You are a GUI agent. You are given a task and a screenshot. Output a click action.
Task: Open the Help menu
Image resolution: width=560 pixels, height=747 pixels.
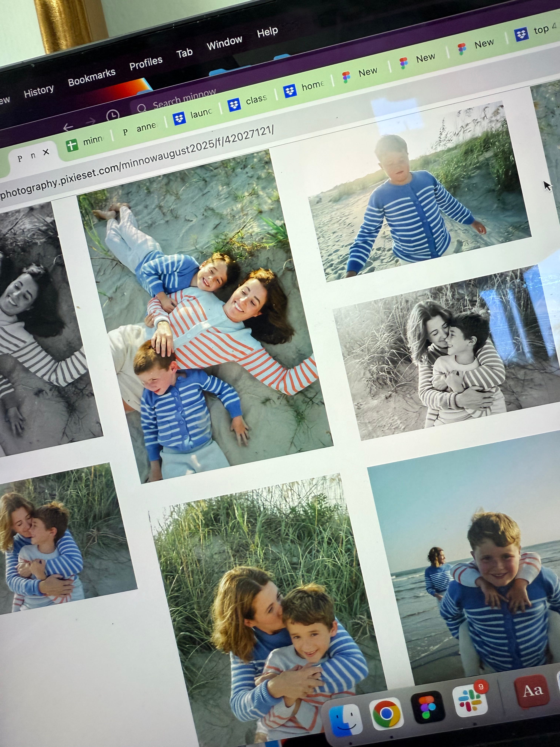pyautogui.click(x=267, y=32)
